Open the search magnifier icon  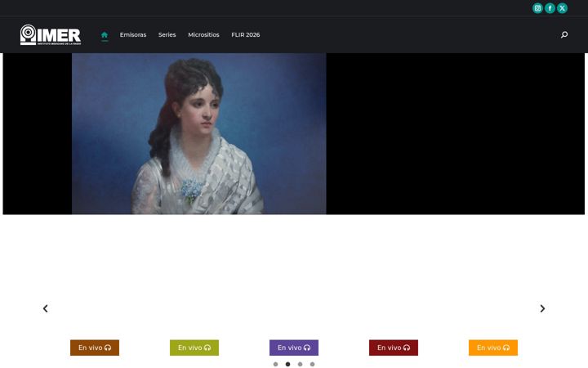tap(564, 35)
